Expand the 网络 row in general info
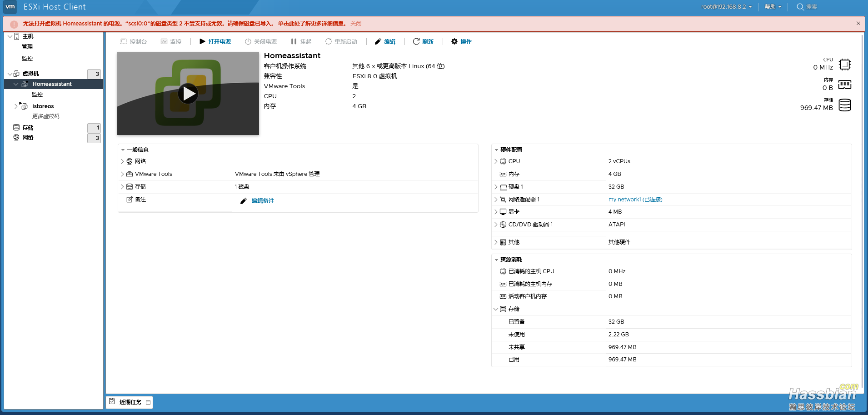868x415 pixels. [x=123, y=161]
